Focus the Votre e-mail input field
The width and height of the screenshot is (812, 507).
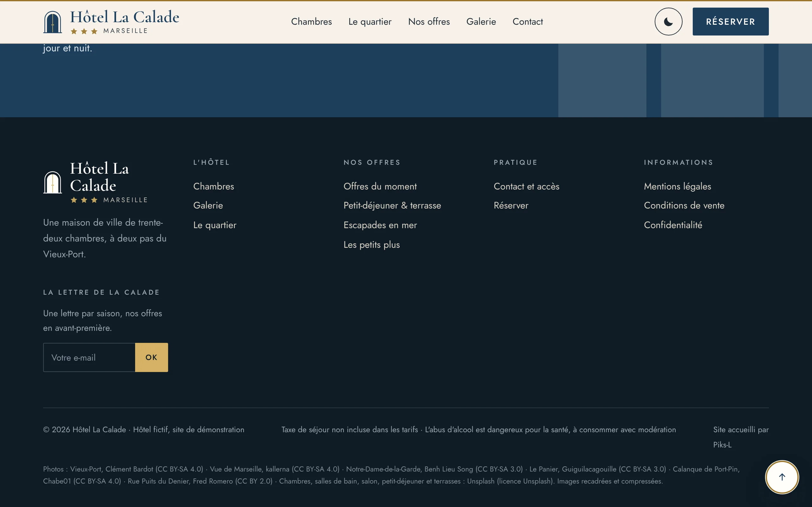click(89, 357)
